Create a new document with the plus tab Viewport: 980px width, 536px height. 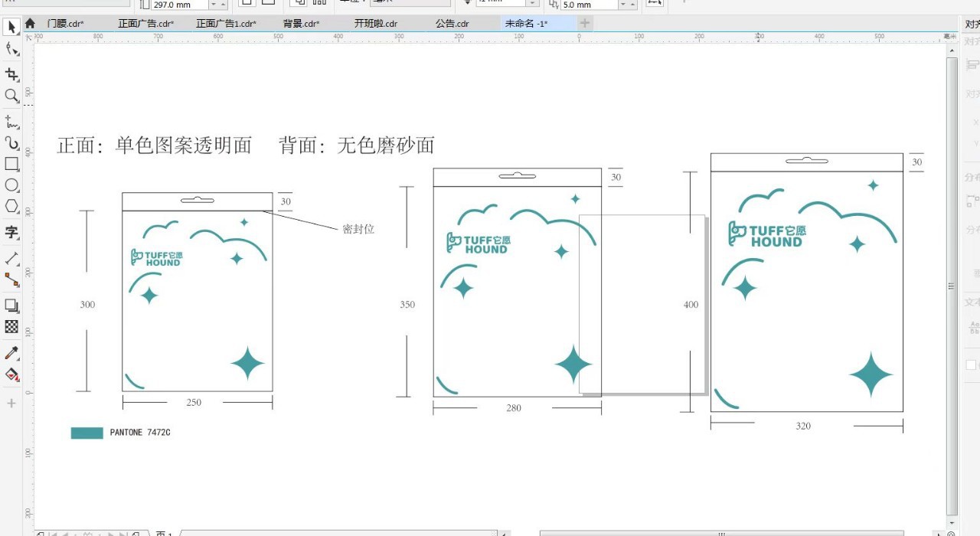coord(585,24)
